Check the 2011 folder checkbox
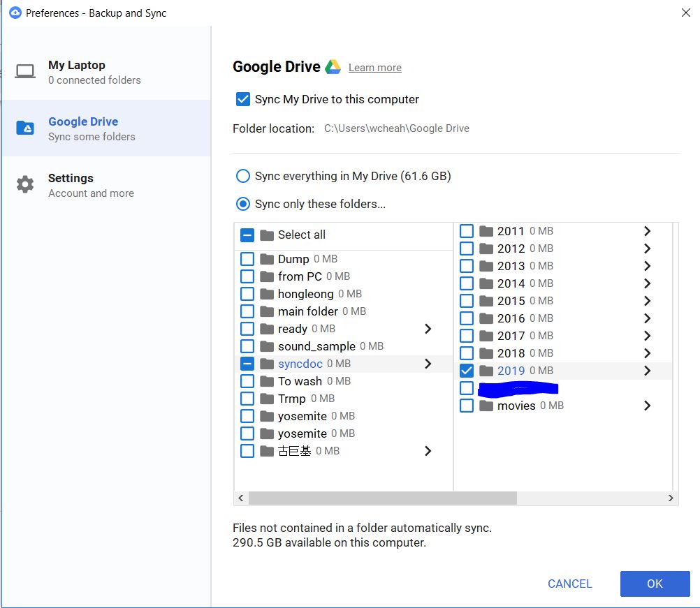700x608 pixels. [x=467, y=231]
